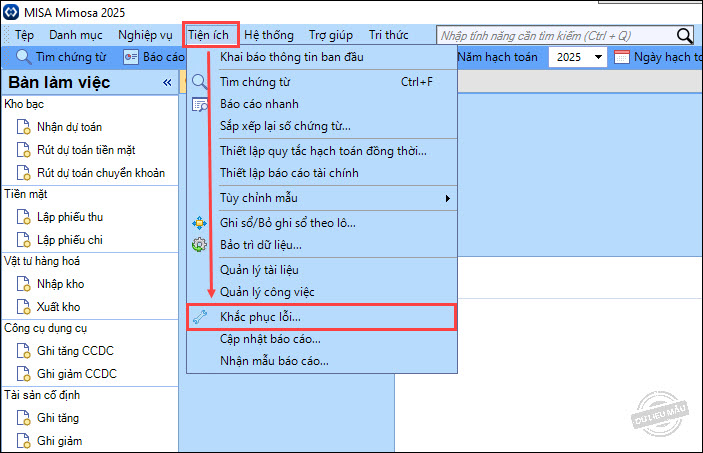Viewport: 703px width, 453px height.
Task: Click the Ghi sổ/Bỏ ghi sổ icon
Action: pyautogui.click(x=199, y=222)
